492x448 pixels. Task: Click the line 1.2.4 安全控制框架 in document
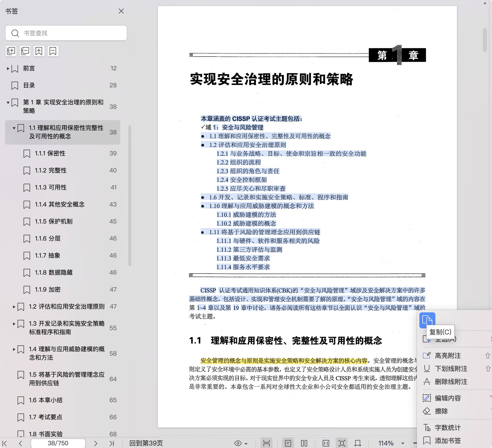(x=242, y=180)
